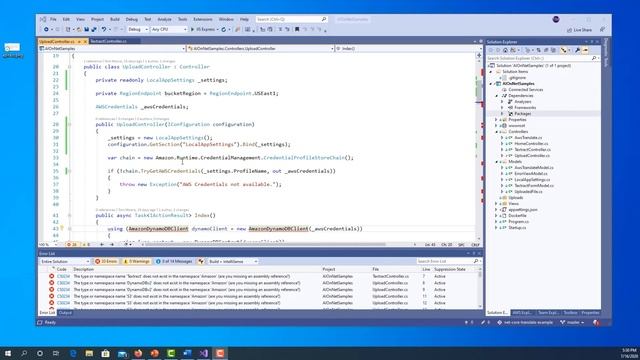Open the Windows Start menu
This screenshot has width=640, height=360.
[8, 353]
